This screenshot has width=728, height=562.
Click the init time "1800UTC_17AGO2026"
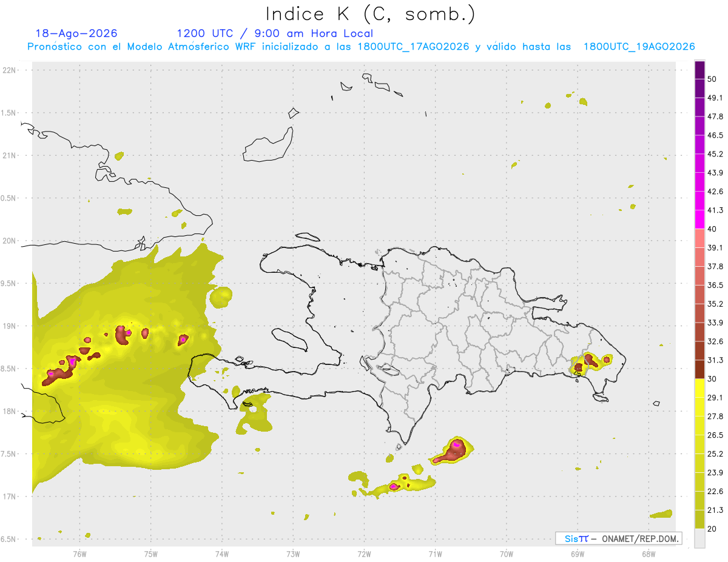pyautogui.click(x=413, y=47)
